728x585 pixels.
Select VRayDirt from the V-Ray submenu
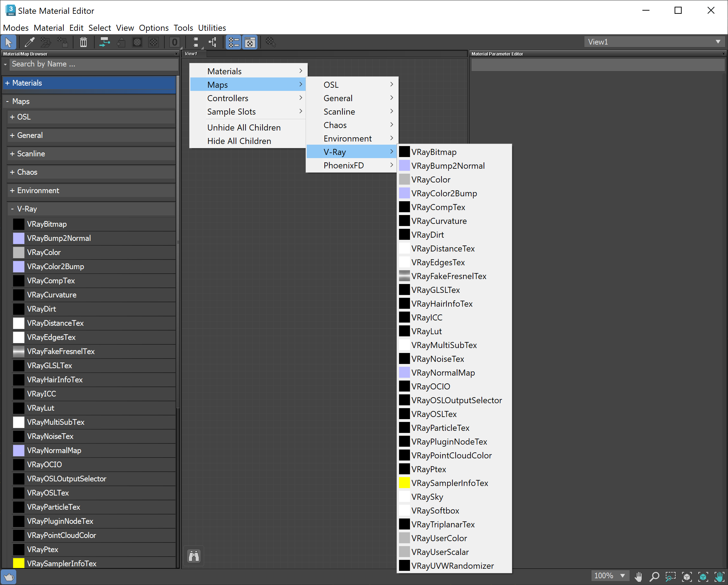[427, 234]
